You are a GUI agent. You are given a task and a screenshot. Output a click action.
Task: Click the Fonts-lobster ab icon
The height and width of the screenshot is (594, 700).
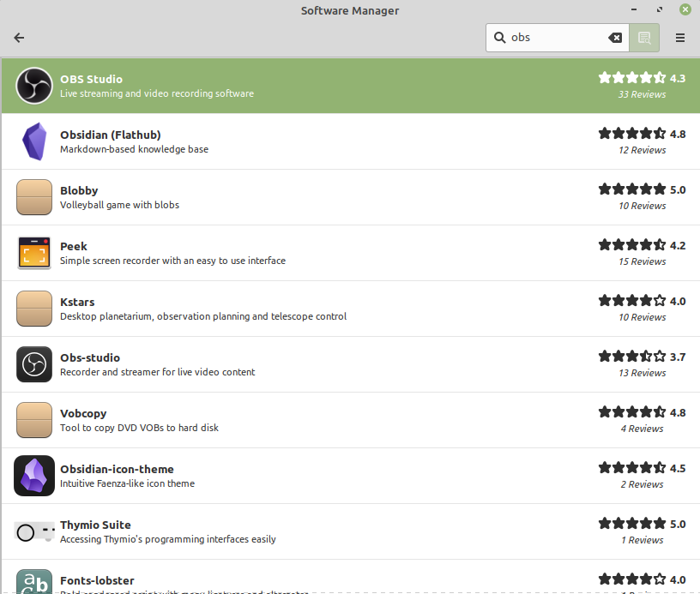tap(34, 581)
